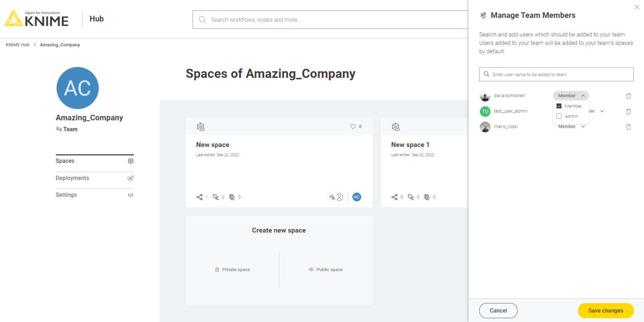This screenshot has width=644, height=322.
Task: Click the data files count icon on New space
Action: 232,197
